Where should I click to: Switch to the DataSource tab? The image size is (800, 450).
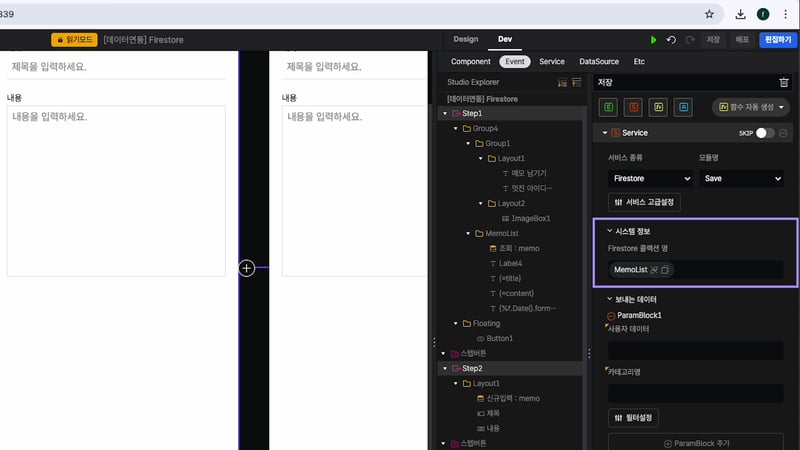(x=599, y=62)
